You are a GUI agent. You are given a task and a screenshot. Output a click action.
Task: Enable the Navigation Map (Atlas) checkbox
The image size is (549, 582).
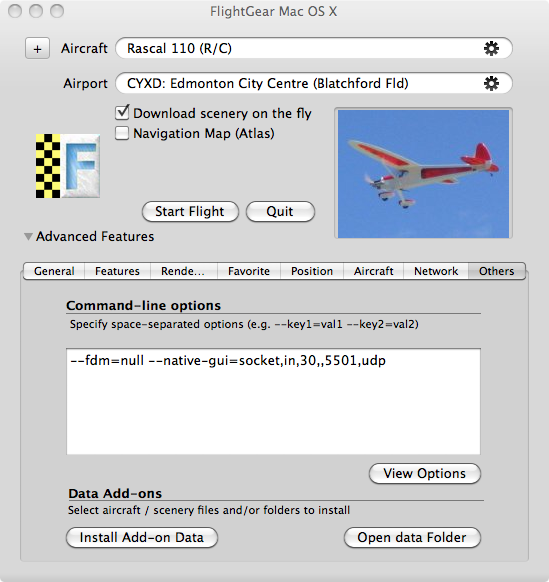(122, 133)
